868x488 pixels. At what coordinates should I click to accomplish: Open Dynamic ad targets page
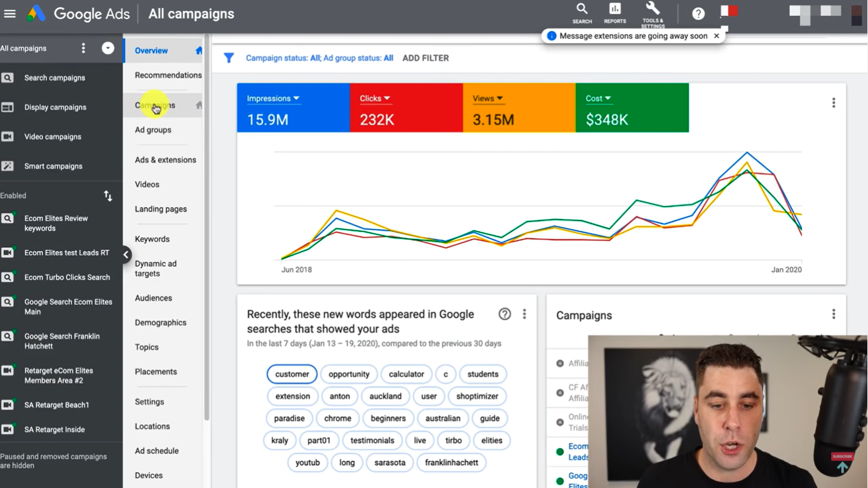pyautogui.click(x=156, y=269)
